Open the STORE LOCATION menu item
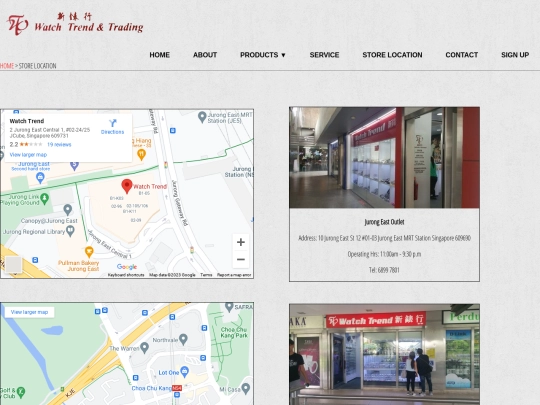This screenshot has height=405, width=540. (392, 55)
